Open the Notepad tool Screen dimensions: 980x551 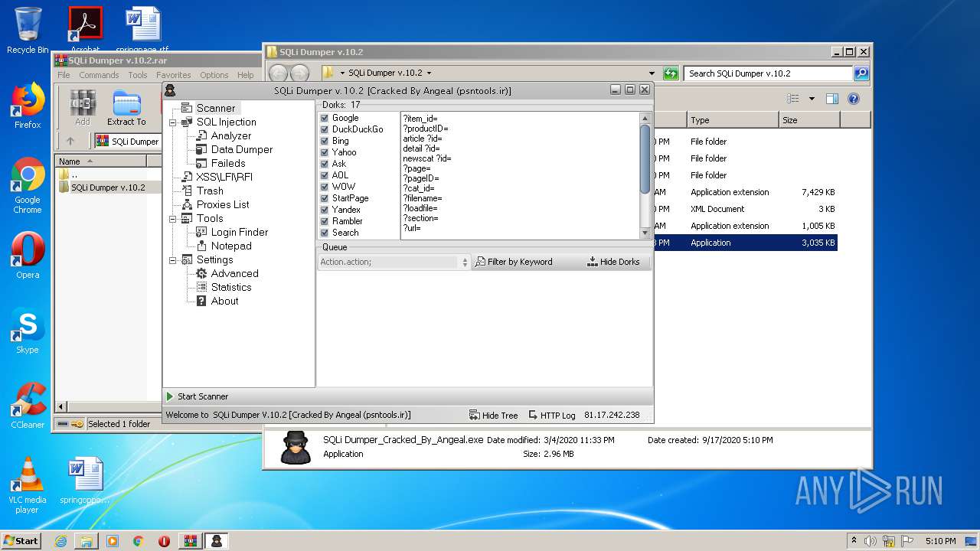click(x=231, y=246)
